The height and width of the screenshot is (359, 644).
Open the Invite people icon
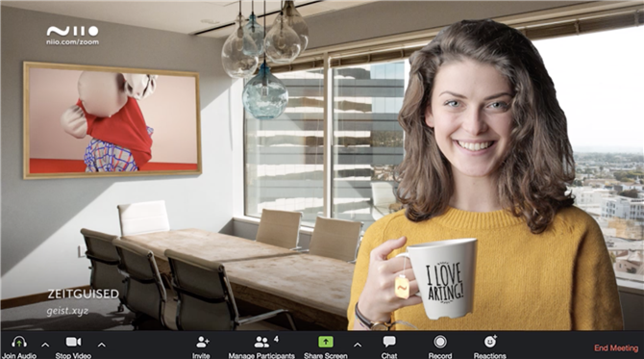202,342
